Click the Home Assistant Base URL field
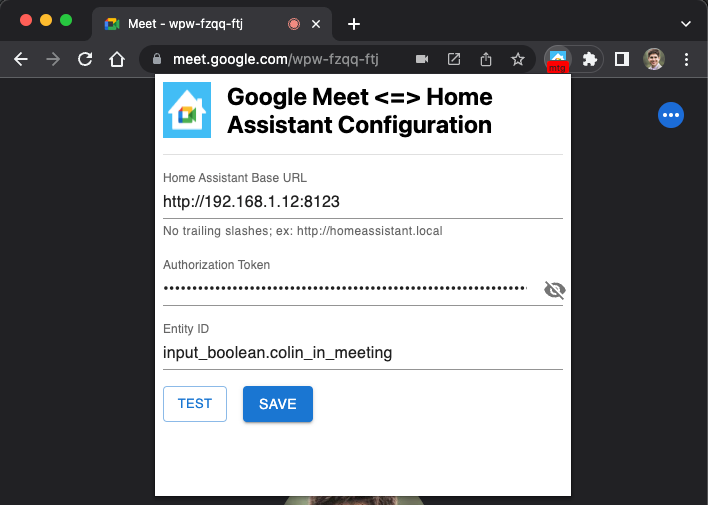The height and width of the screenshot is (505, 708). tap(363, 201)
